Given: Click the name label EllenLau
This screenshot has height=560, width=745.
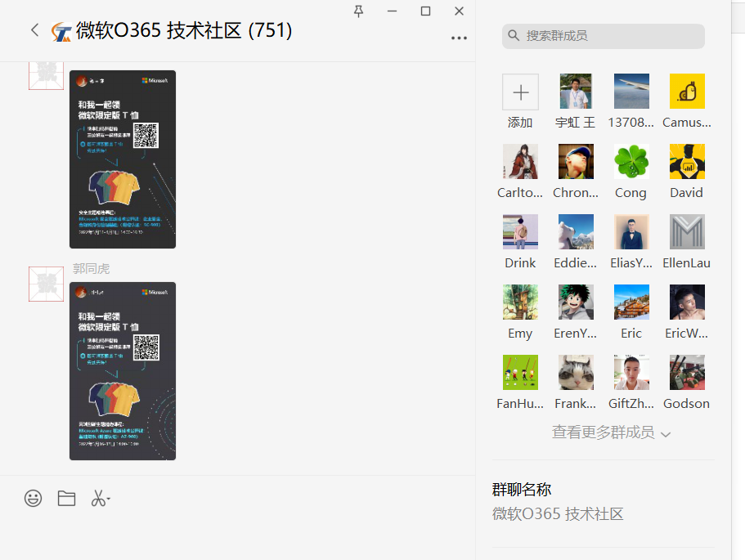Looking at the screenshot, I should [x=687, y=263].
